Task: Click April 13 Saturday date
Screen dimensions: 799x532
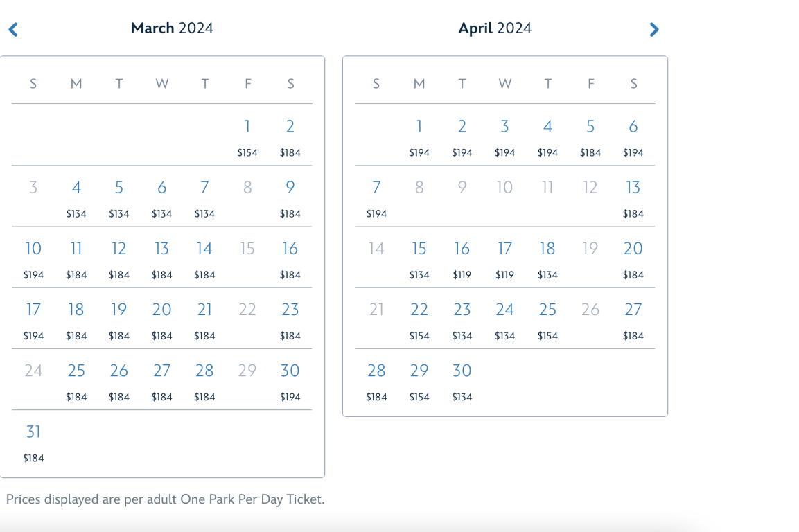Action: (633, 188)
